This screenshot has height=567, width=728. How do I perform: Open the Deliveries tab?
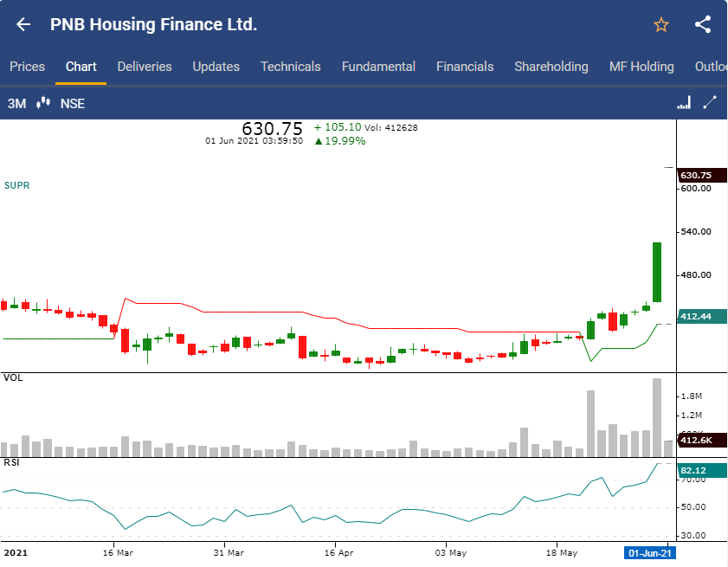point(145,67)
